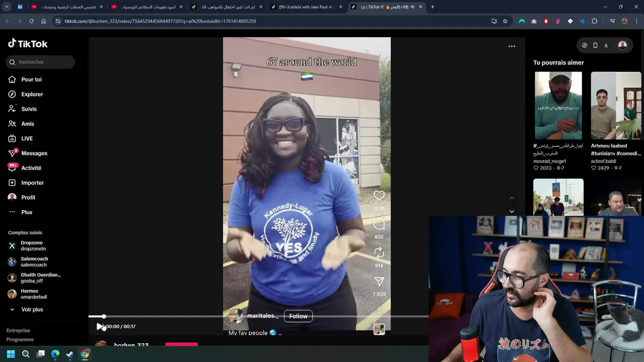The height and width of the screenshot is (362, 644).
Task: Open Microsoft Edge from taskbar
Action: [55, 354]
